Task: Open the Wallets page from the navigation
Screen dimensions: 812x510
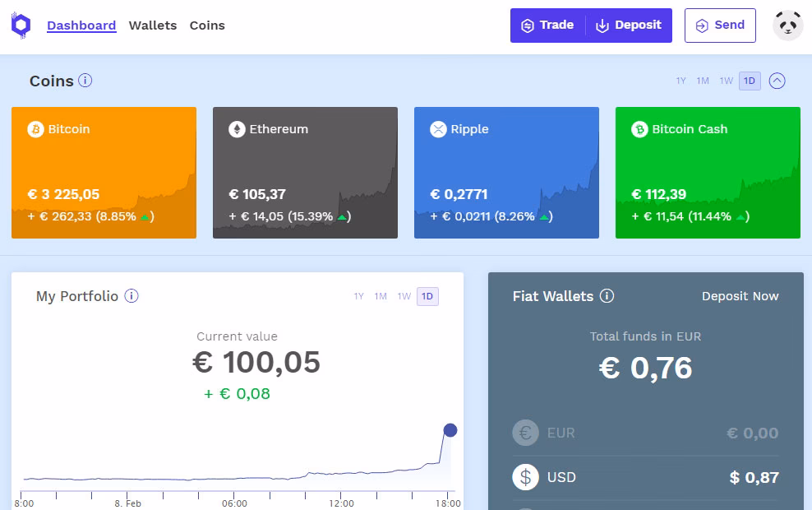Action: pos(152,25)
